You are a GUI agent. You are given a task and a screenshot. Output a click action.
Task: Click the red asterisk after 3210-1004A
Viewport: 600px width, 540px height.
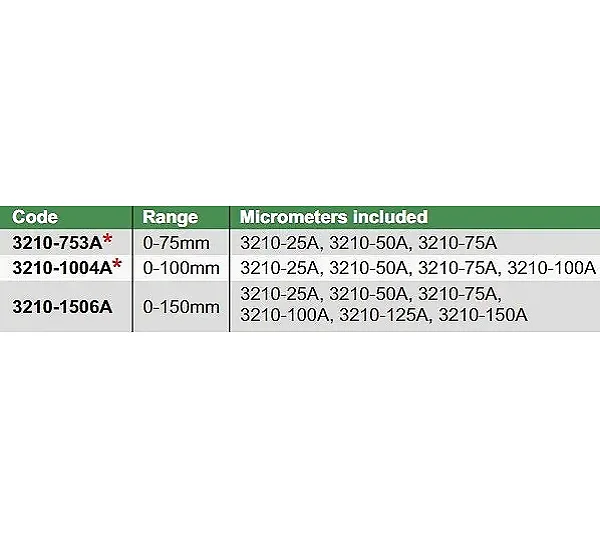coord(117,264)
